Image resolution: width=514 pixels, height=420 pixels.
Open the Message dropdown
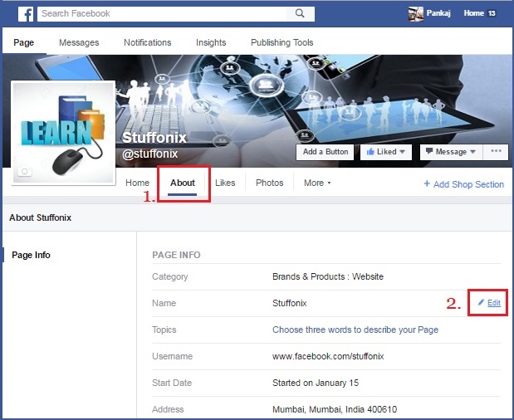[x=451, y=152]
